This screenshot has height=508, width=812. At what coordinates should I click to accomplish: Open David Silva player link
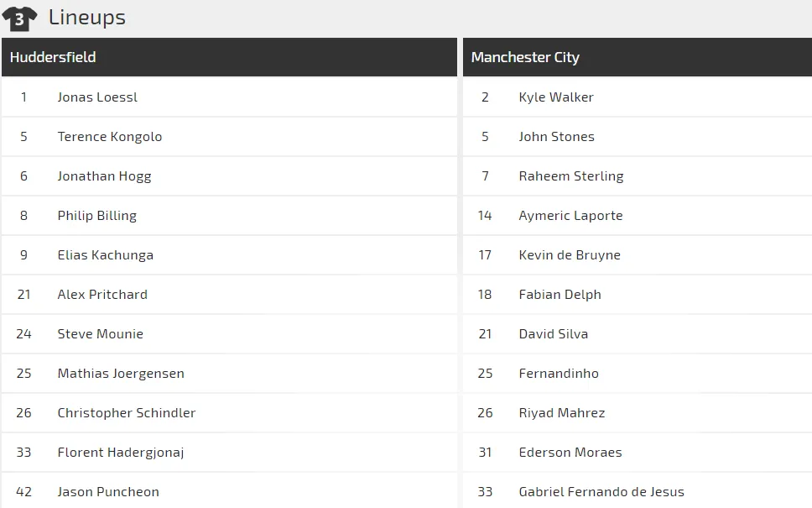pyautogui.click(x=554, y=334)
